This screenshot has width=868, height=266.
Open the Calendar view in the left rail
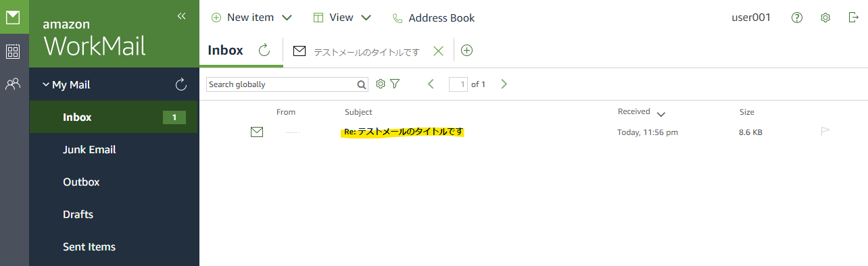(14, 51)
